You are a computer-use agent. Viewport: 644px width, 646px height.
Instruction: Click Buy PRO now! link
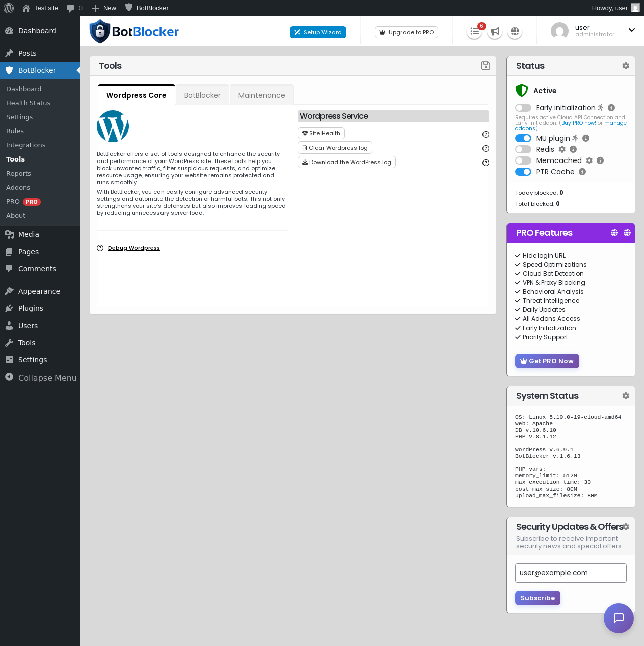point(579,123)
